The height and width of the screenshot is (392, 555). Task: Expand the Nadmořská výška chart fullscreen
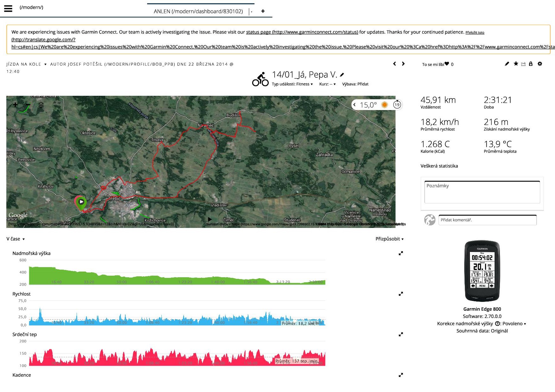401,253
